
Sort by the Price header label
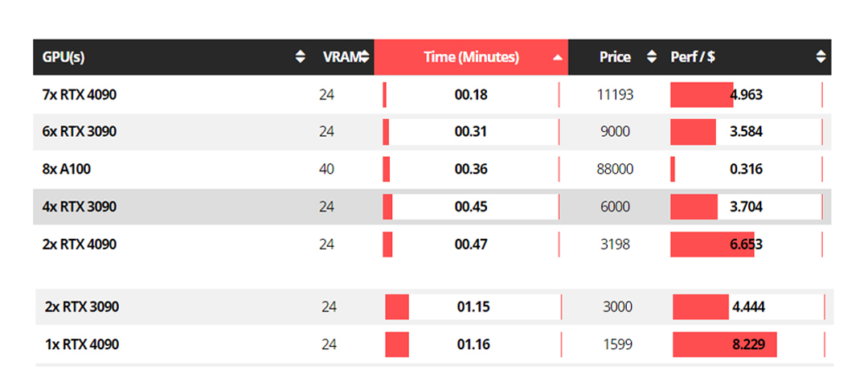(615, 57)
